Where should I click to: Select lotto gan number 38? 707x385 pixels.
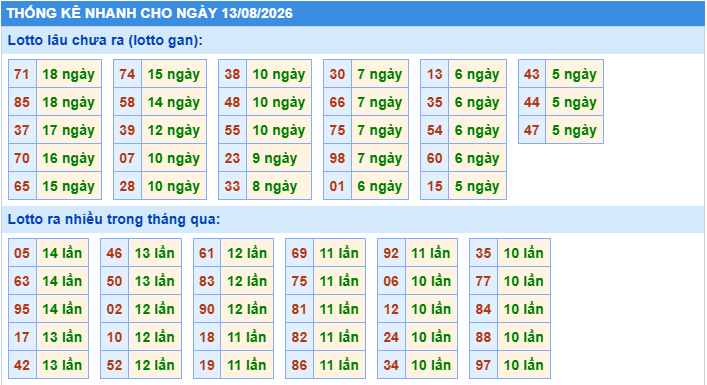coord(233,74)
